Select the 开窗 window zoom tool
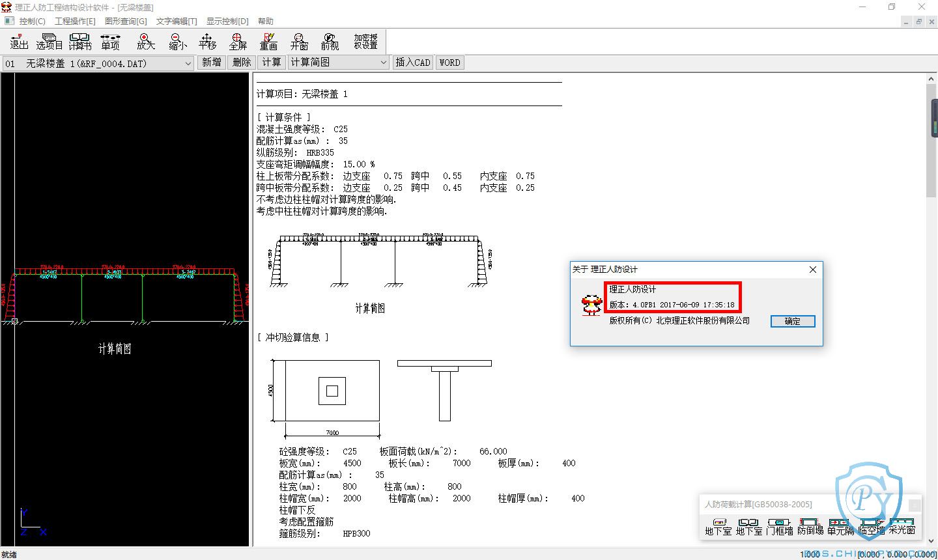Image resolution: width=938 pixels, height=560 pixels. 299,42
